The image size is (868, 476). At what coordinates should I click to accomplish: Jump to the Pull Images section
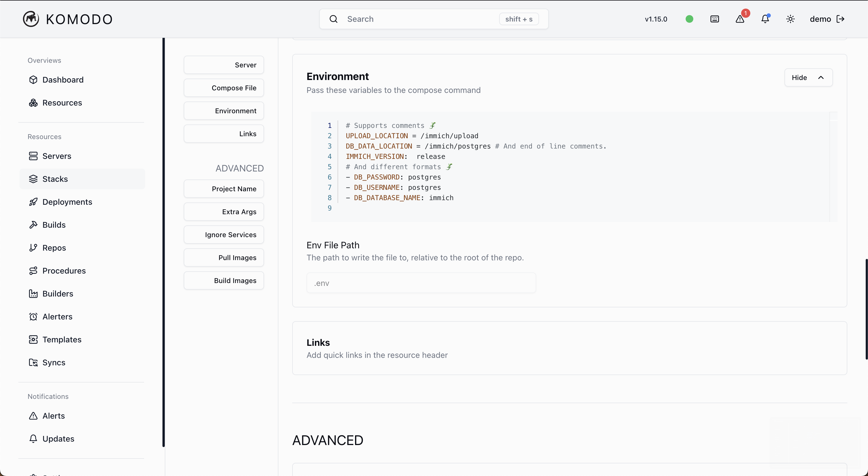click(x=224, y=257)
